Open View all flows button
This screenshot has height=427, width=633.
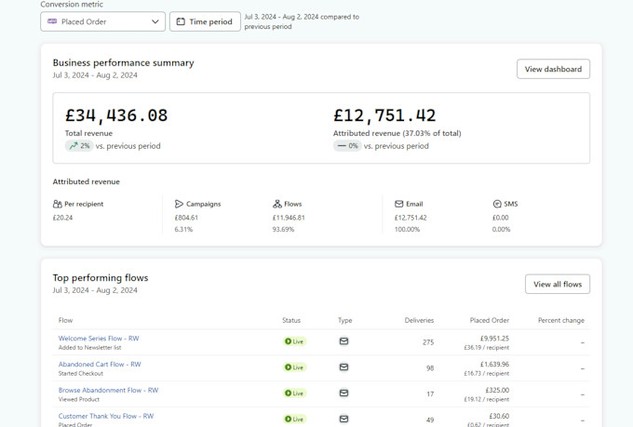click(x=557, y=284)
